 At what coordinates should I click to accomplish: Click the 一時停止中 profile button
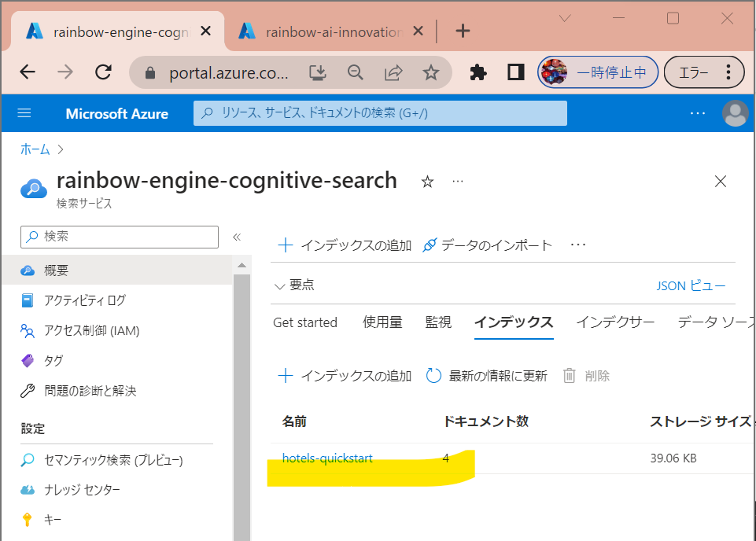click(x=598, y=72)
